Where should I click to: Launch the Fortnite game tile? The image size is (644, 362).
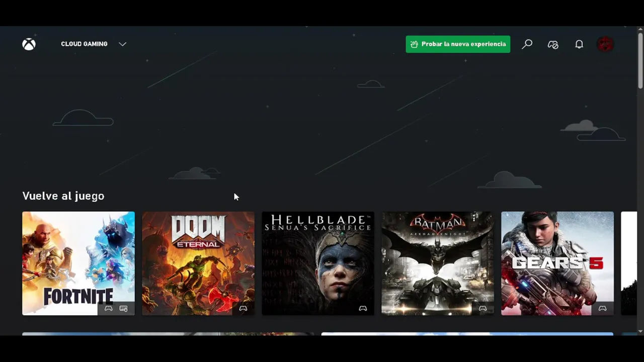point(78,263)
